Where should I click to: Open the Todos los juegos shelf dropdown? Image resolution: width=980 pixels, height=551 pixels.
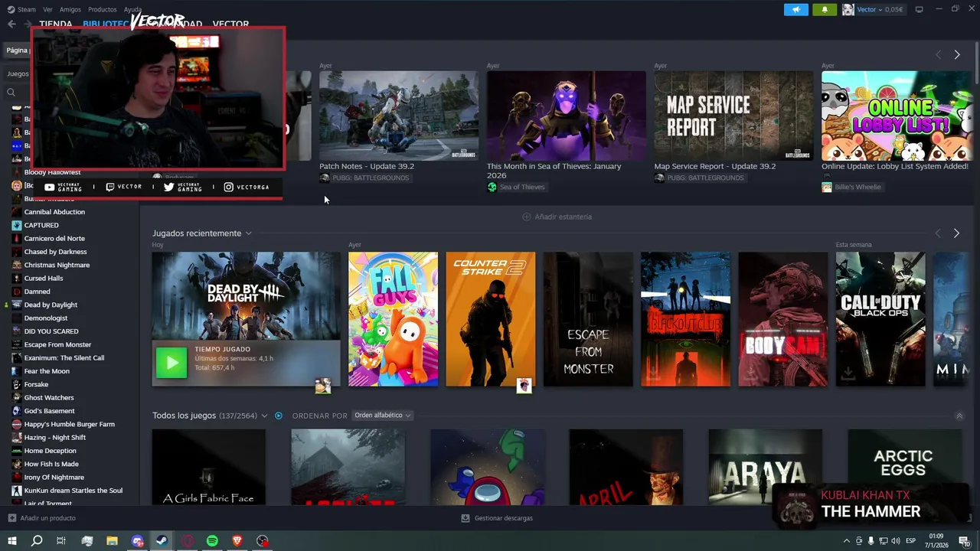click(x=264, y=416)
